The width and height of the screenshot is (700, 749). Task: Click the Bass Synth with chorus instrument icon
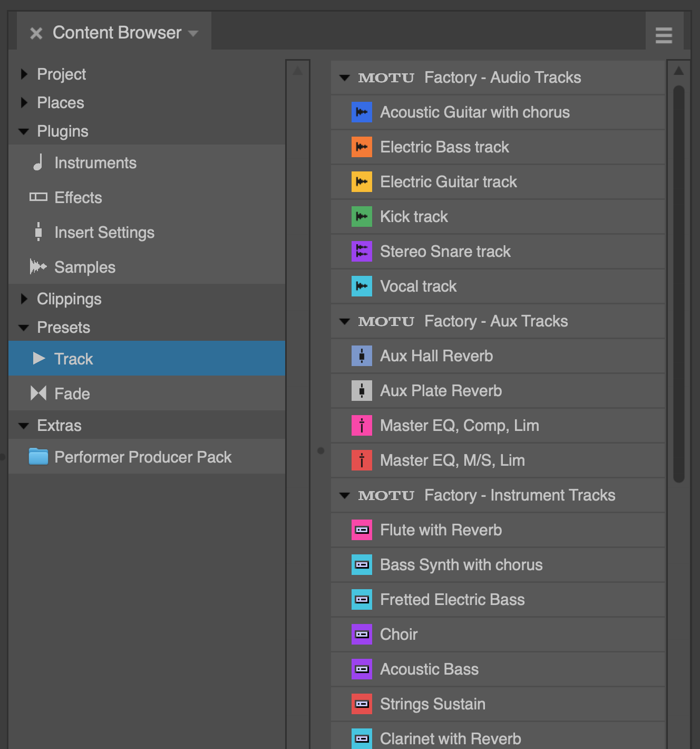(x=362, y=564)
